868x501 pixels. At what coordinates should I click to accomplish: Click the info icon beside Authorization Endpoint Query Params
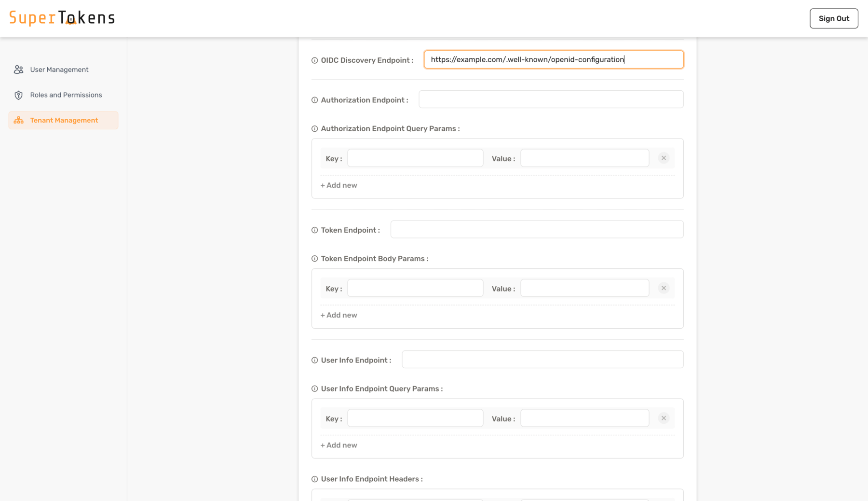pyautogui.click(x=314, y=128)
